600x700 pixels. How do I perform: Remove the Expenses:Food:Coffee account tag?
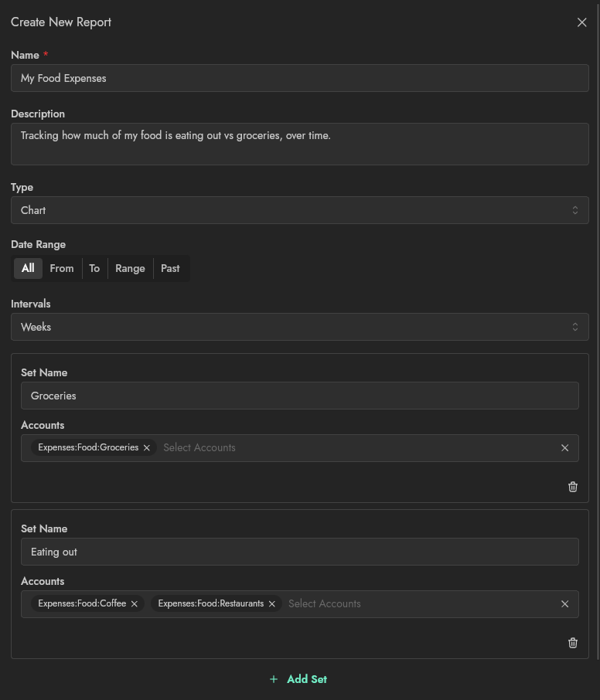click(x=135, y=604)
